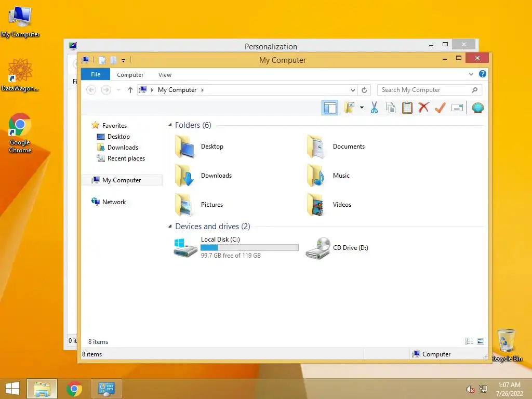Viewport: 532px width, 399px height.
Task: Click the Back navigation arrow
Action: click(x=91, y=90)
